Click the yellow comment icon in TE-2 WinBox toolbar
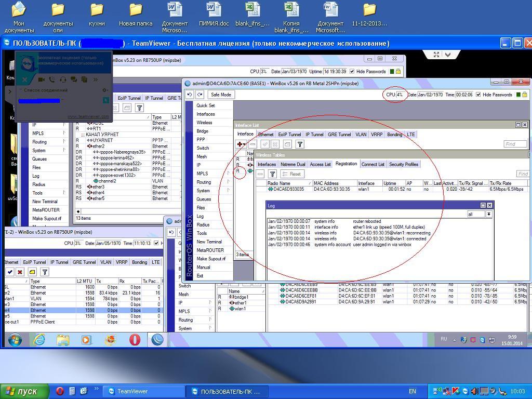Viewport: 532px width, 399px height. point(32,272)
